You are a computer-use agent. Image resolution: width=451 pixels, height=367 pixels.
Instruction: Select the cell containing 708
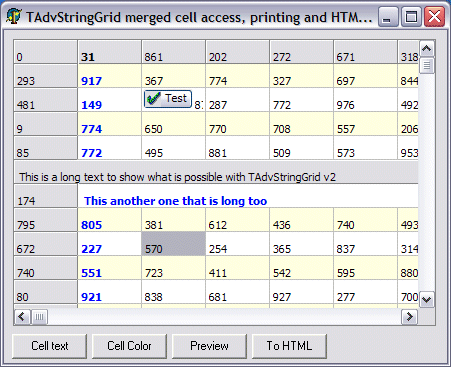point(302,124)
